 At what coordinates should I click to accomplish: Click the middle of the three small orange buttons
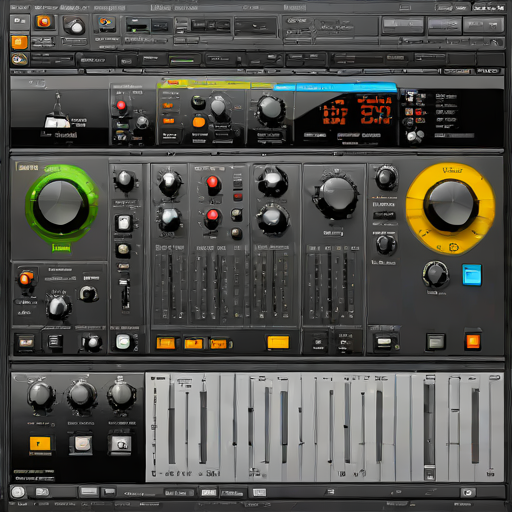click(194, 343)
